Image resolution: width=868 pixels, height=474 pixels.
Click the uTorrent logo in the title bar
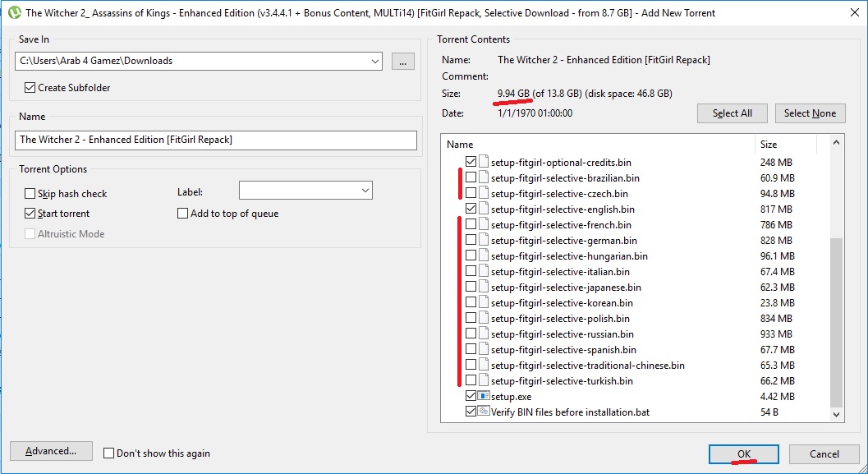(x=15, y=12)
